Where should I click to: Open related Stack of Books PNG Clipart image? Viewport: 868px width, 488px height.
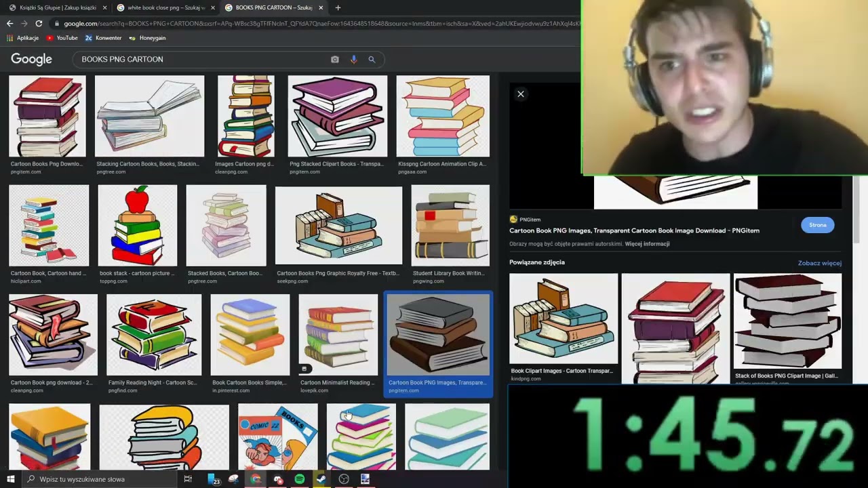pyautogui.click(x=787, y=321)
